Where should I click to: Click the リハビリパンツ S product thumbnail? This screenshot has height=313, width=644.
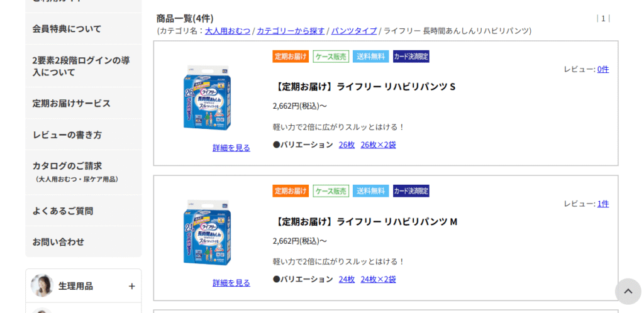click(208, 97)
